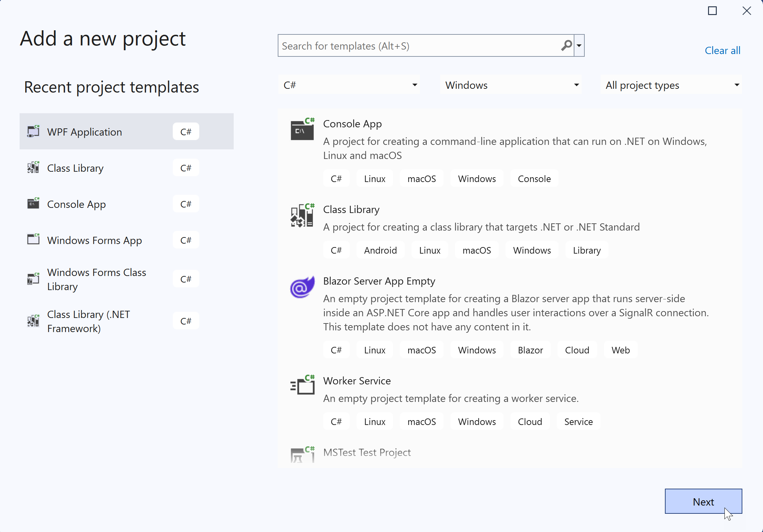
Task: Click the Windows Forms App recent icon
Action: click(x=33, y=239)
